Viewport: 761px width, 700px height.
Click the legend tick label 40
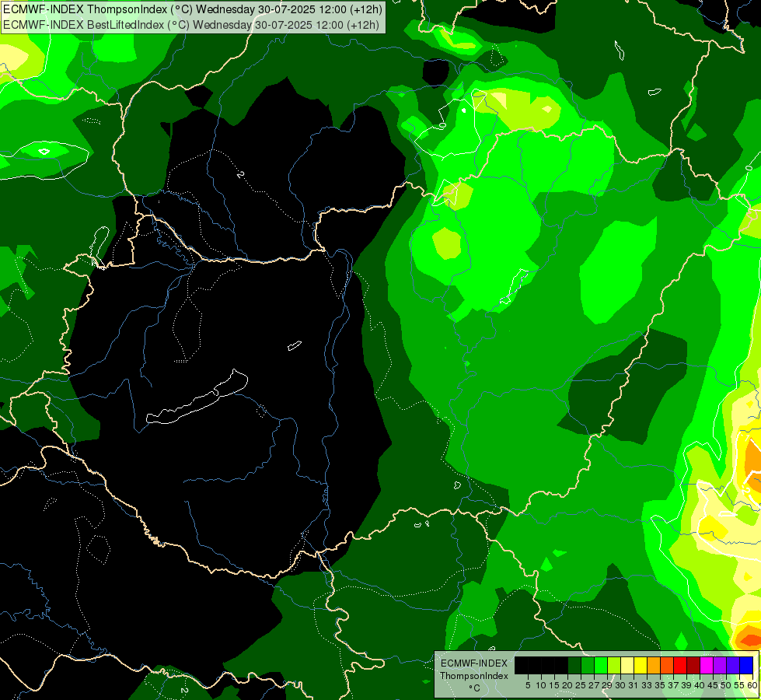(x=700, y=685)
